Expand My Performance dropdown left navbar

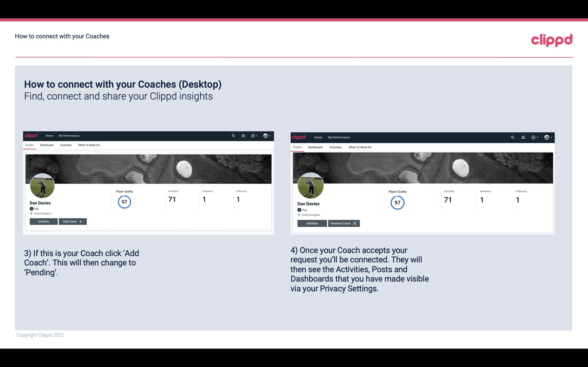click(x=69, y=136)
